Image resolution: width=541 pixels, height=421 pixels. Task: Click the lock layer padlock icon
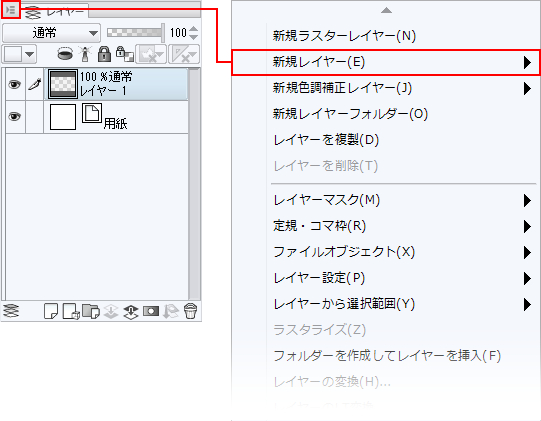pos(104,54)
